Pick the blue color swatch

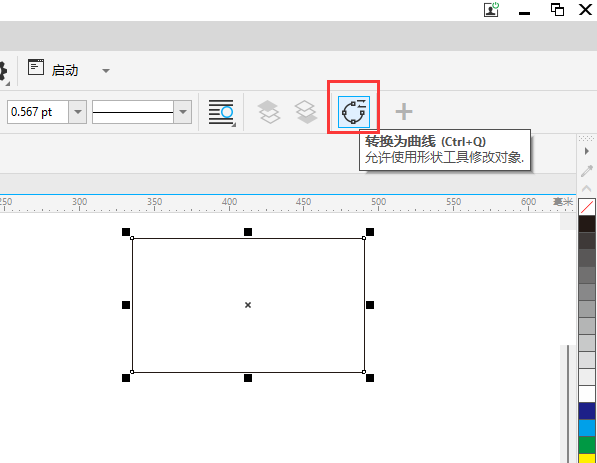point(587,411)
